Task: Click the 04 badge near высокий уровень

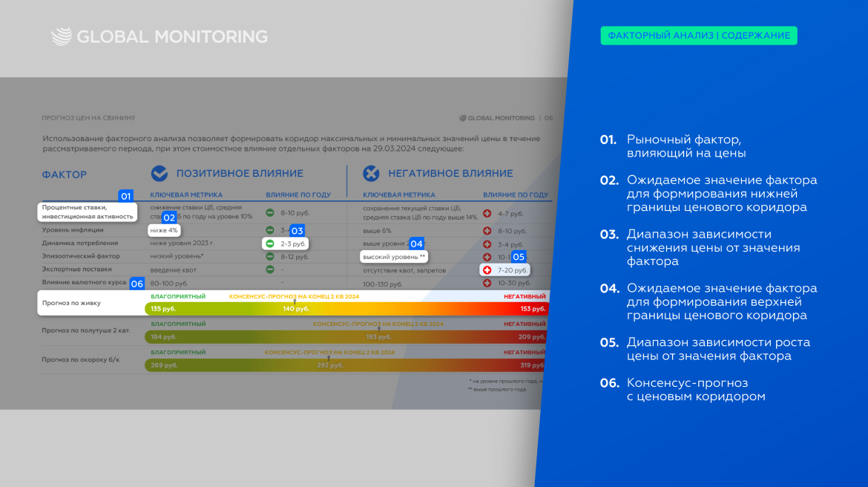Action: point(415,243)
